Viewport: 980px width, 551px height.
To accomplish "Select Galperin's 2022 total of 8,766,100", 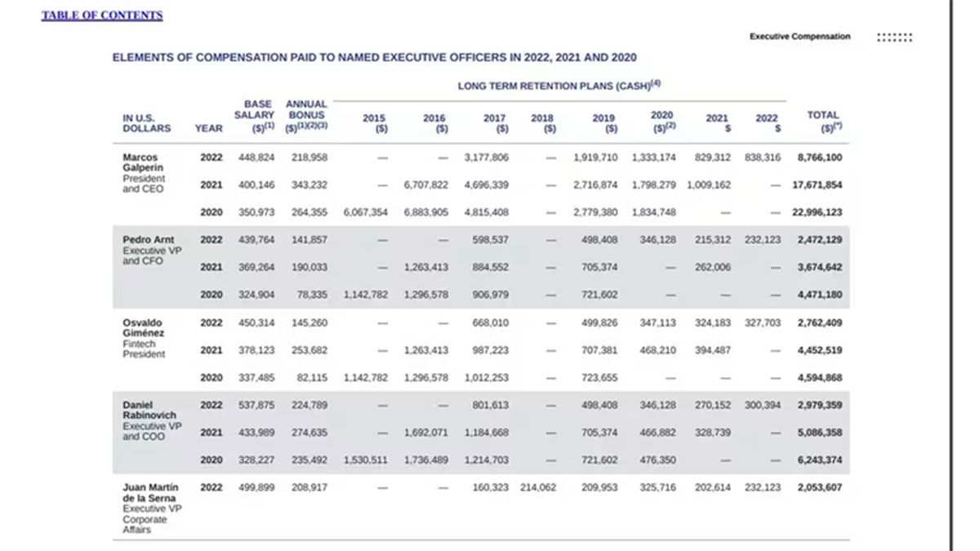I will pyautogui.click(x=819, y=158).
